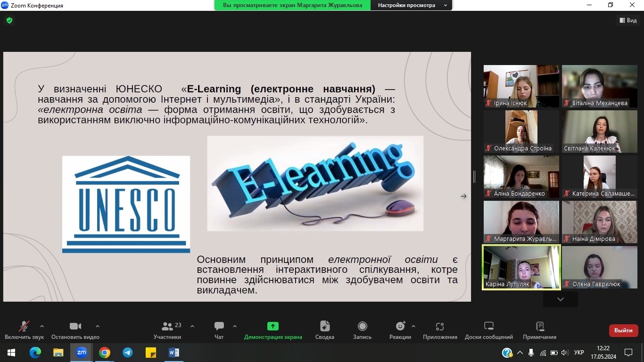The width and height of the screenshot is (644, 362).
Task: Start recording with Запись button
Action: [362, 330]
